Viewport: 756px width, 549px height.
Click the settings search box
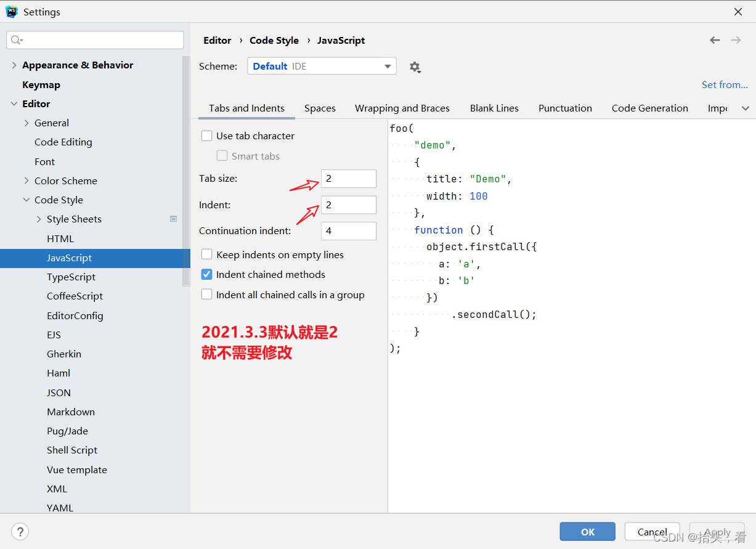pyautogui.click(x=95, y=40)
